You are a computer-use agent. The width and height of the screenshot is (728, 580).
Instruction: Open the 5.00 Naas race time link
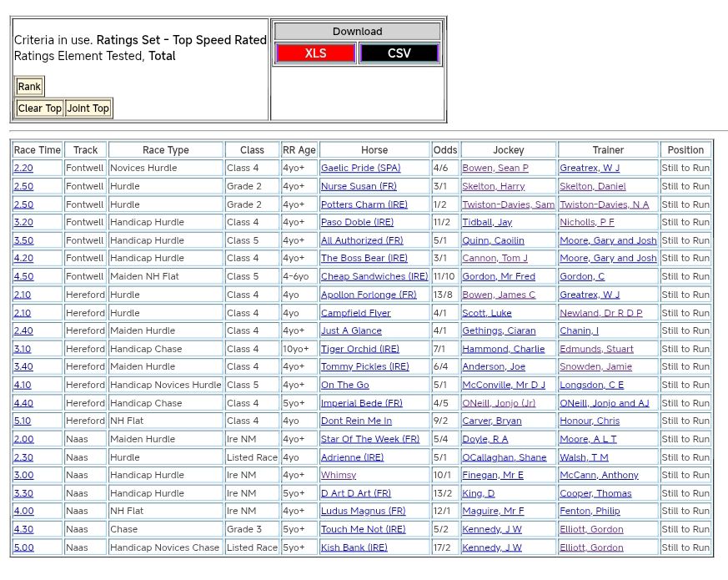[23, 547]
